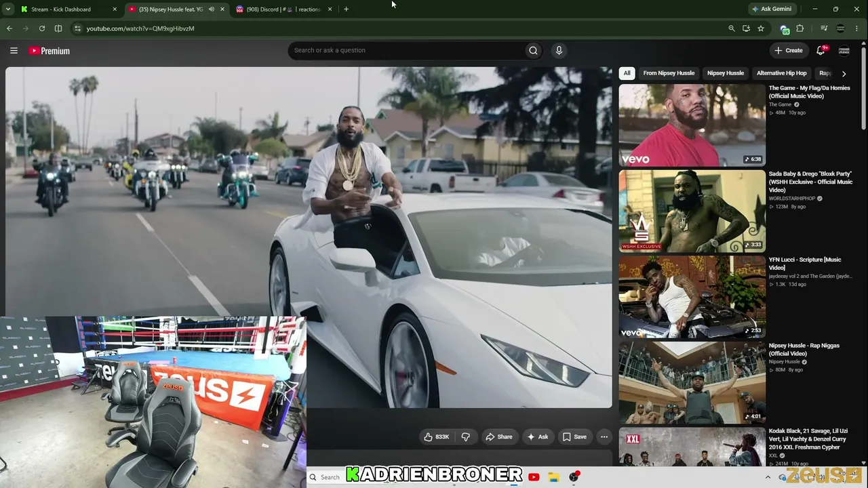Go forward in browser history
Viewport: 868px width, 488px height.
(26, 28)
